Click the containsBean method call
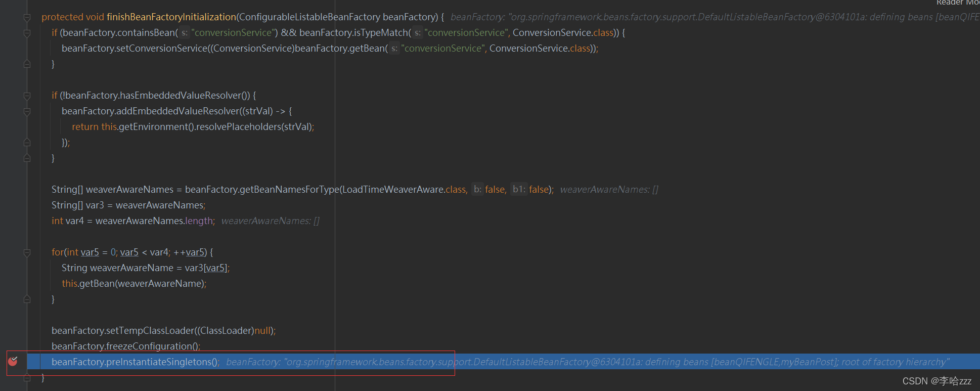This screenshot has width=980, height=391. tap(146, 33)
